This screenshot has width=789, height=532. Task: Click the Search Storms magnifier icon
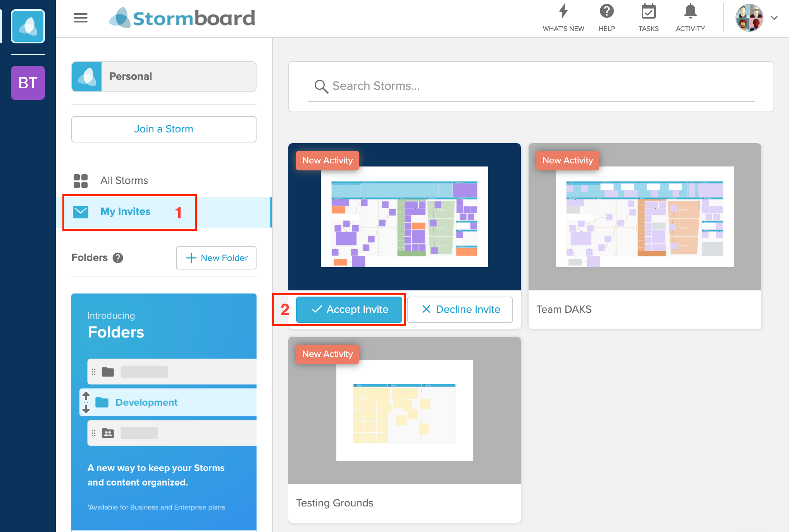(321, 86)
